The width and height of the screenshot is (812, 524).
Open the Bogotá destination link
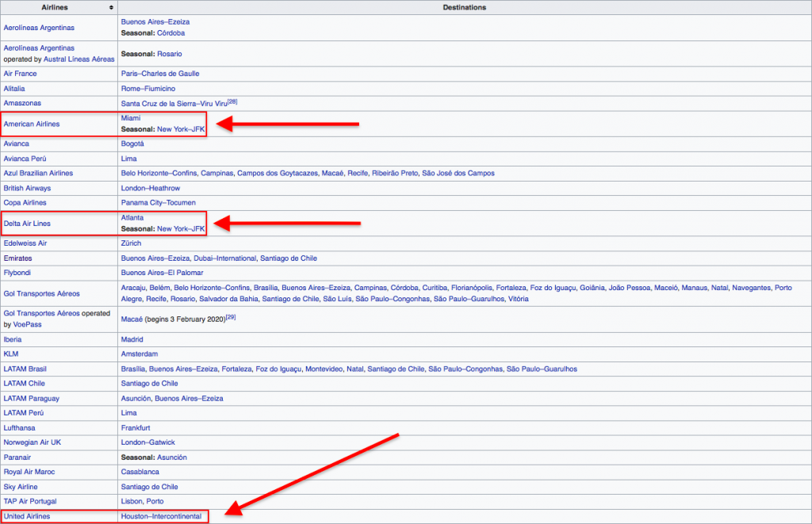tap(132, 143)
